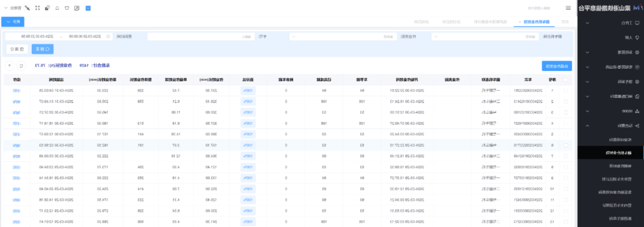The width and height of the screenshot is (644, 227).
Task: Click the 序号 column header
Action: (x=552, y=80)
